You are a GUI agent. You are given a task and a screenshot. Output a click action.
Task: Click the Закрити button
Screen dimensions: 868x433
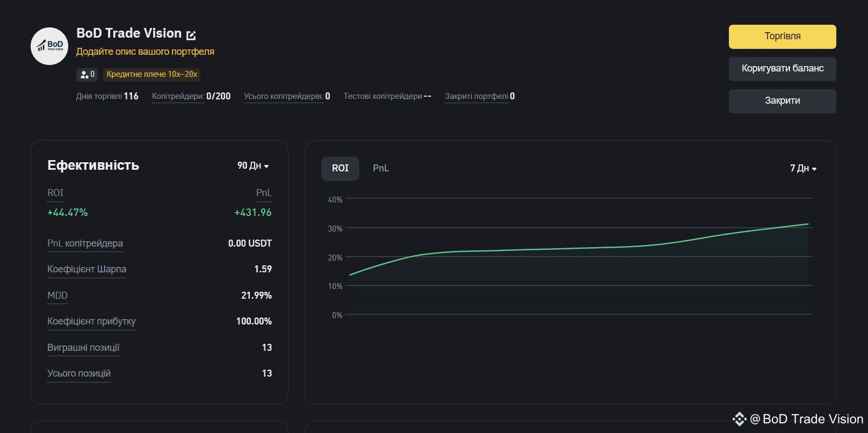point(782,101)
